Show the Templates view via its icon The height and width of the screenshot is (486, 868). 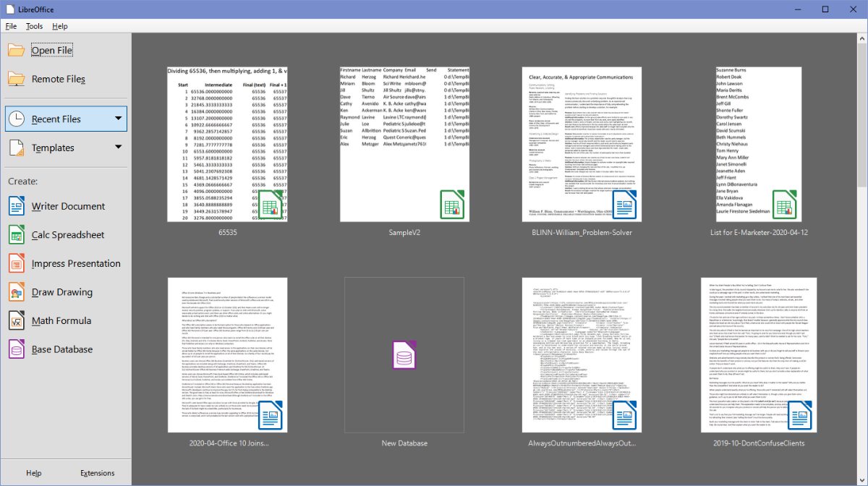tap(17, 148)
